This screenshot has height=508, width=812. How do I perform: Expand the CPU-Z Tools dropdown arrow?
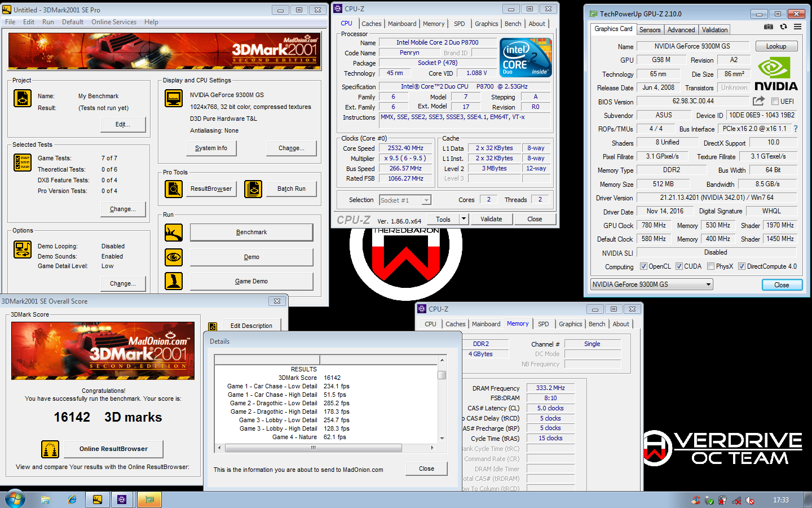pos(464,219)
